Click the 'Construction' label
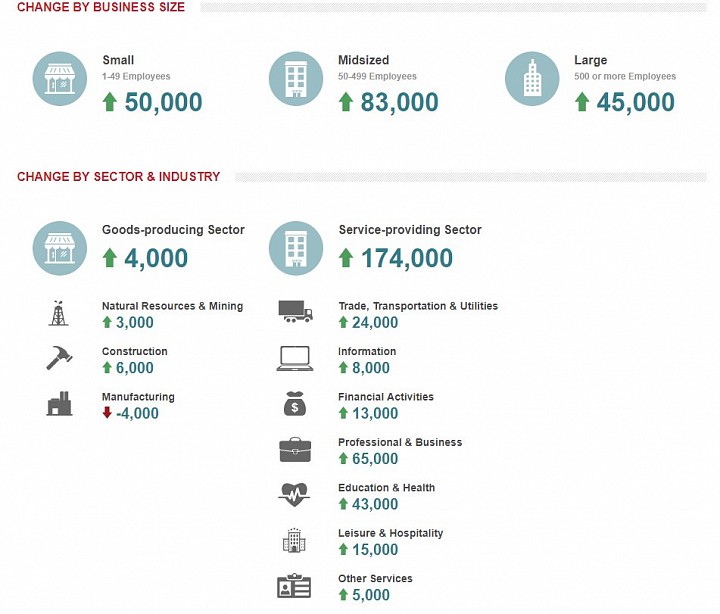This screenshot has height=614, width=720. (x=135, y=351)
